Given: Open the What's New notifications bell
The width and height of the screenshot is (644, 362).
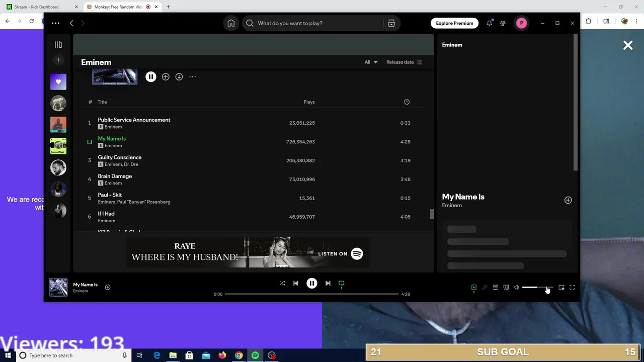Looking at the screenshot, I should 489,23.
